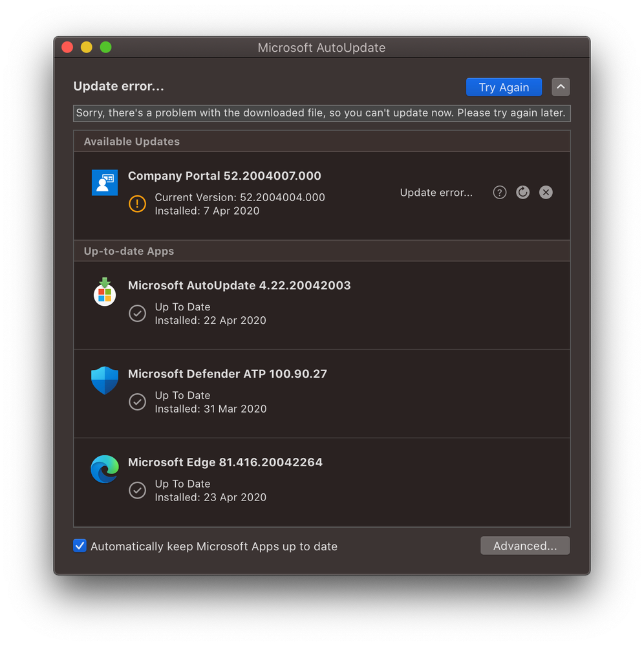Cancel the Company Portal update with X icon
The width and height of the screenshot is (644, 646).
[x=546, y=193]
